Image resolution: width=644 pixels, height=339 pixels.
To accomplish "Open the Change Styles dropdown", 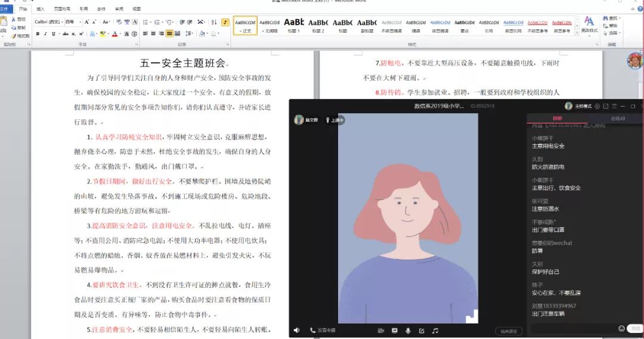I will 589,26.
